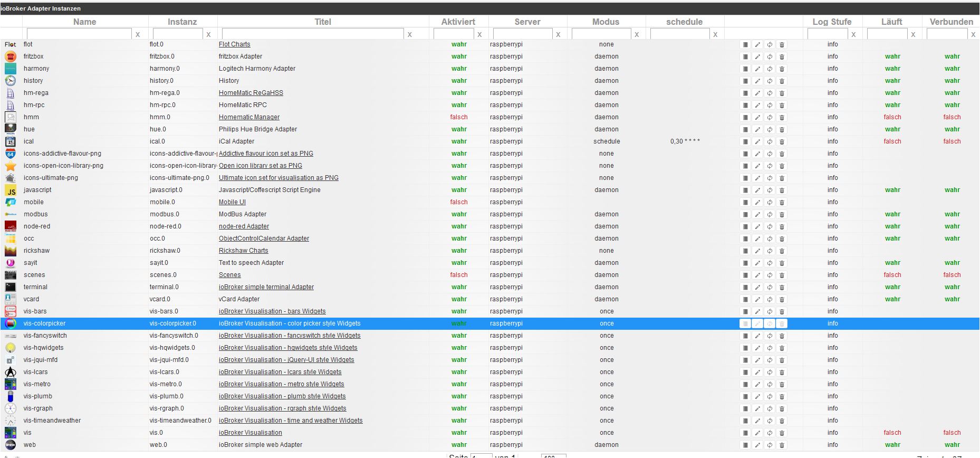Delete the history instance with its trash icon
This screenshot has height=458, width=980.
(782, 81)
